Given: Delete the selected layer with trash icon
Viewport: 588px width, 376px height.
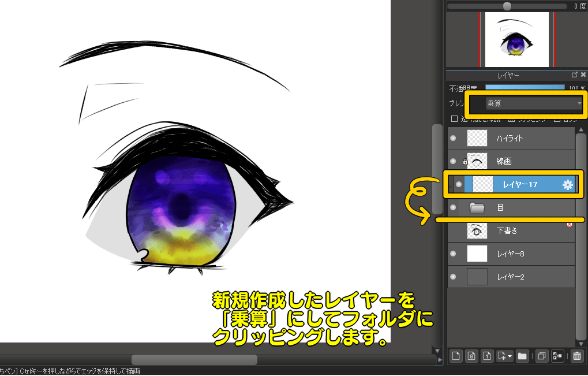Looking at the screenshot, I should point(576,356).
